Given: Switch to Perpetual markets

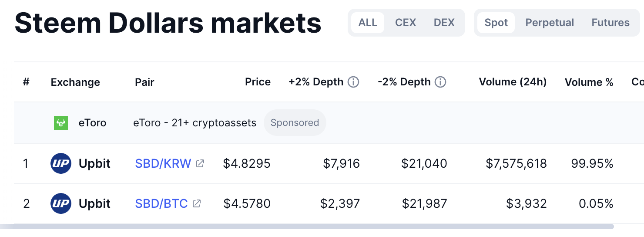Looking at the screenshot, I should pos(550,23).
